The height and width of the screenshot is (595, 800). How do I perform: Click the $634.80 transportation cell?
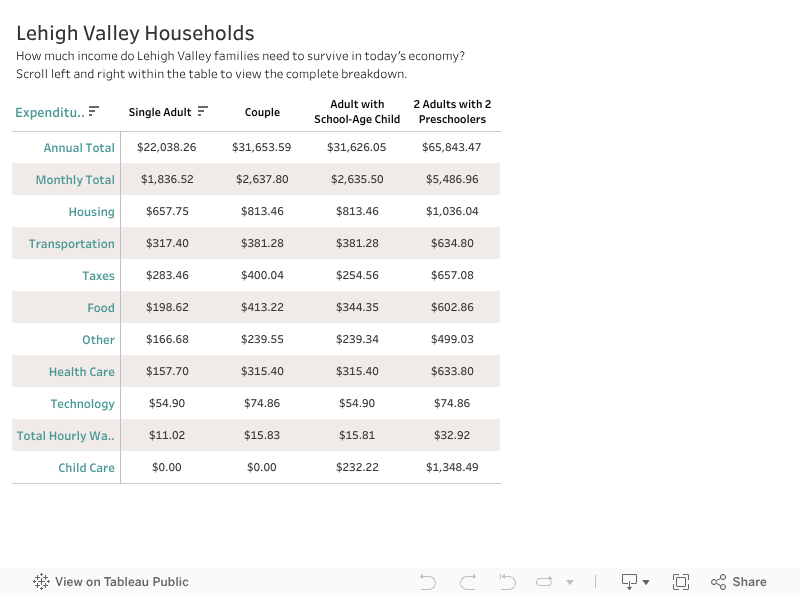[453, 243]
